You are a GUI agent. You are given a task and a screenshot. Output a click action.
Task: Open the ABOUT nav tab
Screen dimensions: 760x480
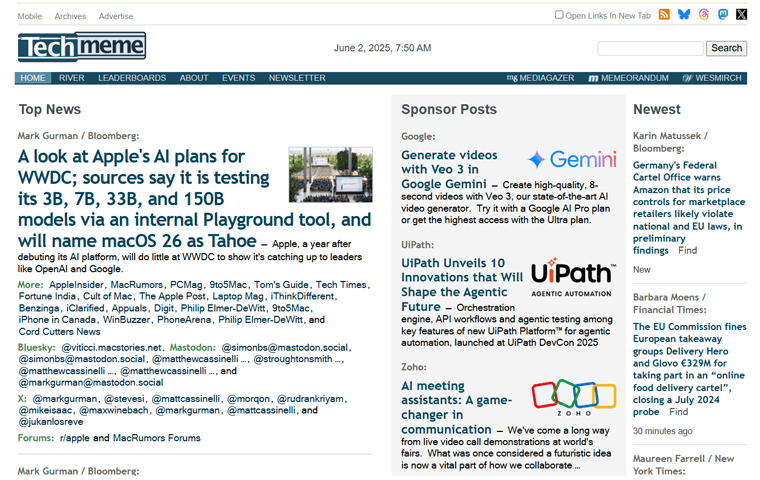194,78
